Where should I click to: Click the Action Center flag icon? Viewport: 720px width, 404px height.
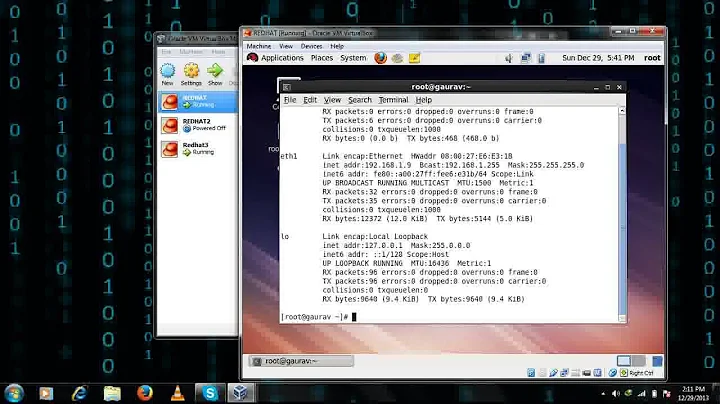click(667, 394)
